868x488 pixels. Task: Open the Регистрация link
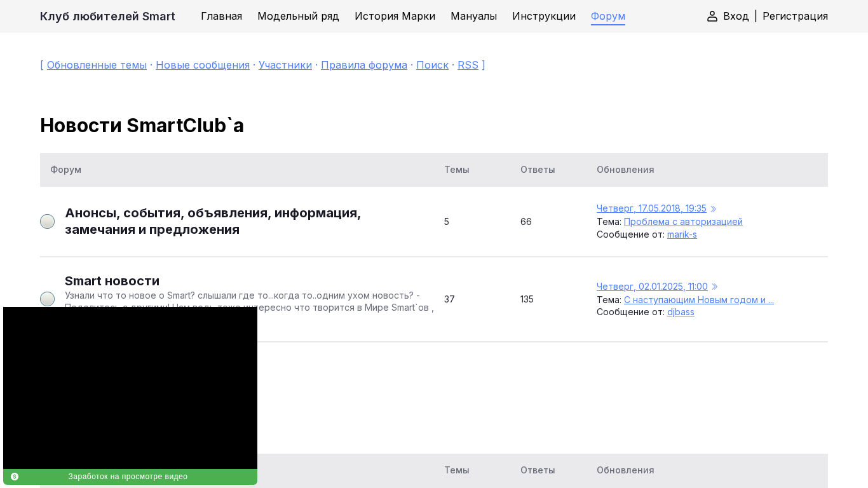(x=795, y=16)
